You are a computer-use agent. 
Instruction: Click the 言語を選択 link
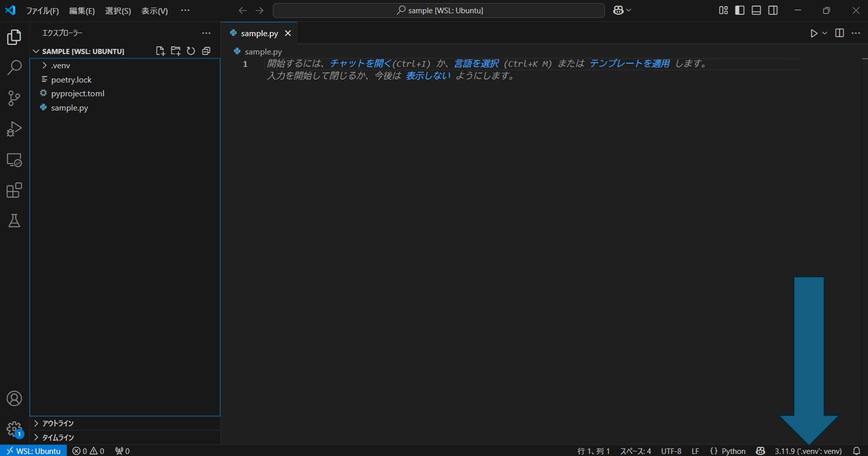click(476, 63)
